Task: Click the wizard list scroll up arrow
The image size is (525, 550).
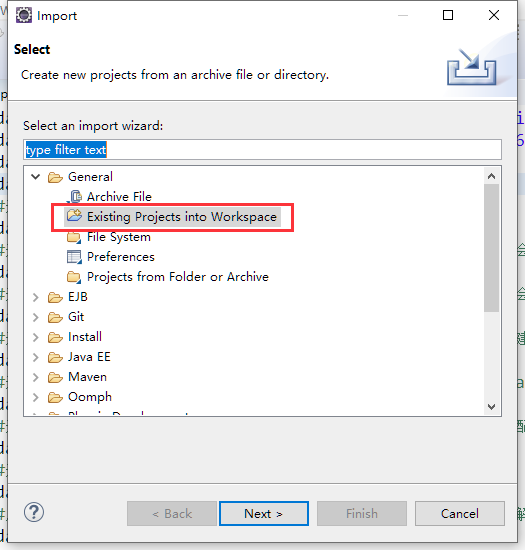Action: pos(491,176)
